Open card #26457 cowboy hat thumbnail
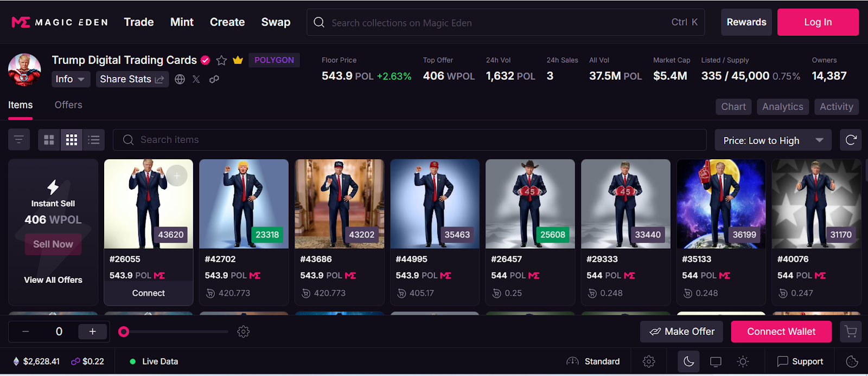 pos(530,204)
